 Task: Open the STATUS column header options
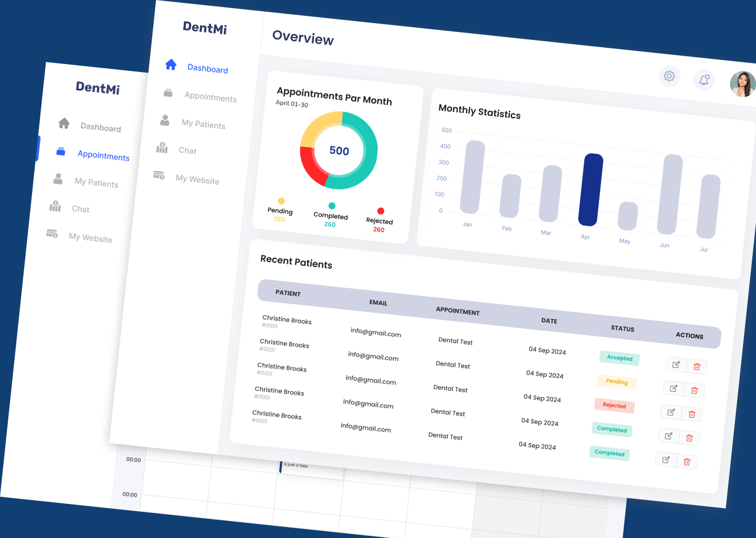(622, 328)
